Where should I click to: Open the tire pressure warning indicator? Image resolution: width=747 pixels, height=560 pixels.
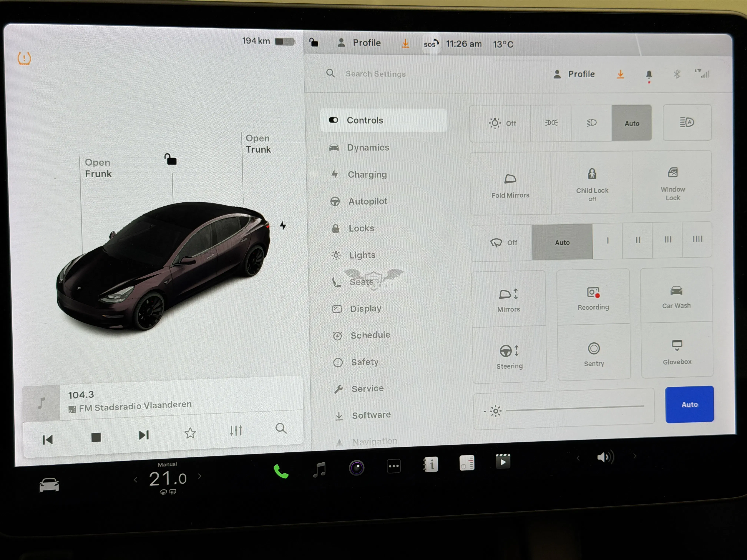click(x=24, y=58)
